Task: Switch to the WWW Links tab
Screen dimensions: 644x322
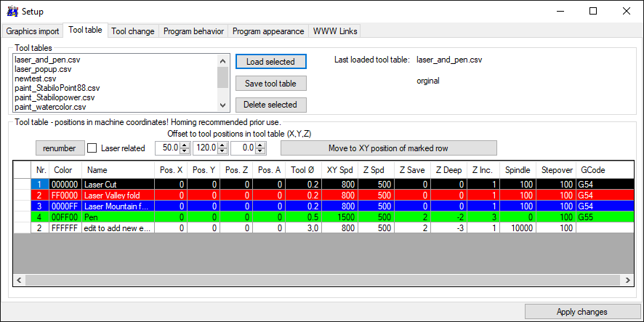Action: [x=335, y=31]
